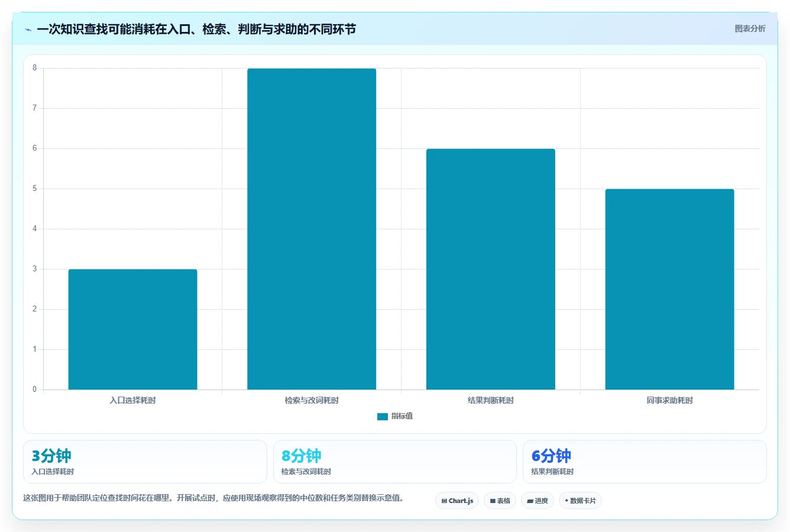Click the Chart.js tag
The width and height of the screenshot is (790, 532).
point(457,501)
